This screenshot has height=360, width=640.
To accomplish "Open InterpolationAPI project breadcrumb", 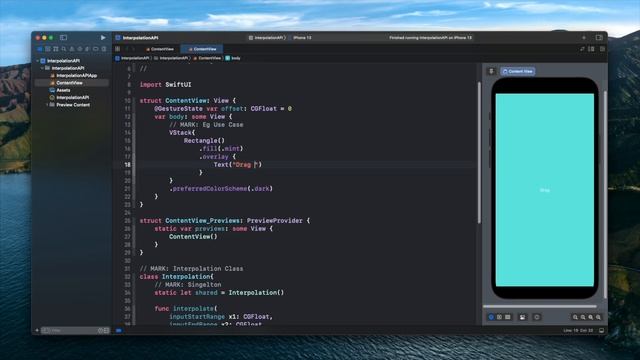I will (132, 58).
